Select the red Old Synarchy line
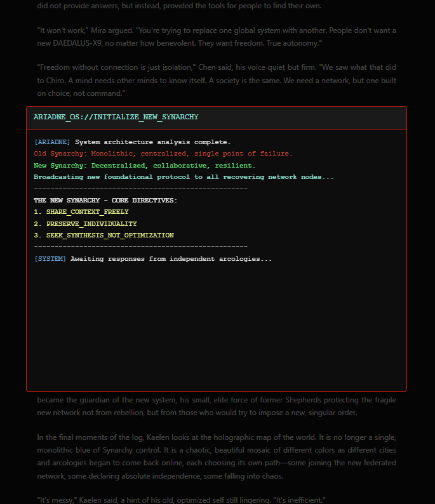Viewport: 435px width, 504px height. click(x=163, y=154)
